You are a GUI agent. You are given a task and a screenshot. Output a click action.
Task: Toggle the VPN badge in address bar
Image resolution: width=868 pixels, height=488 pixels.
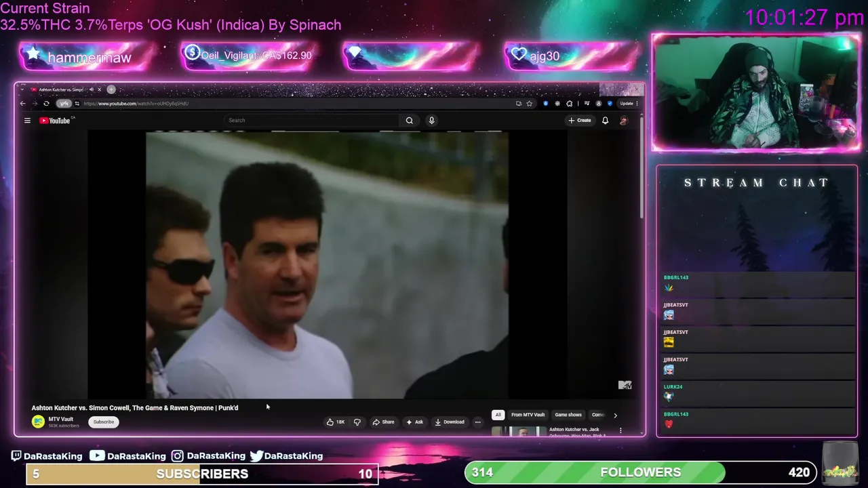coord(64,104)
